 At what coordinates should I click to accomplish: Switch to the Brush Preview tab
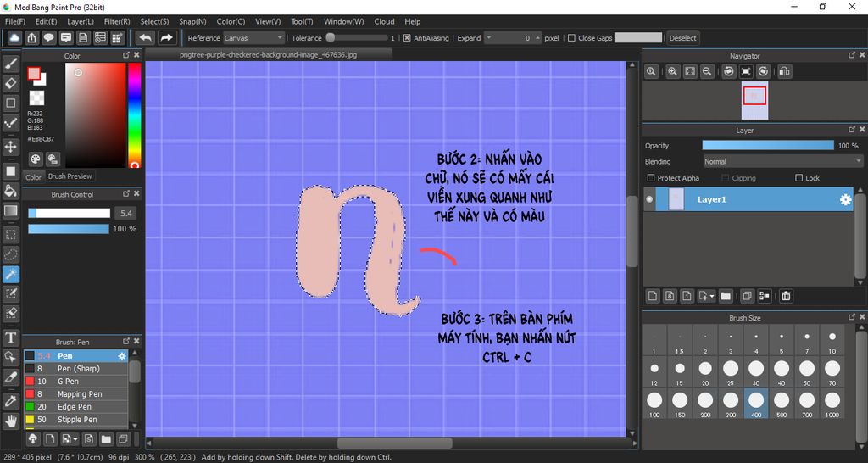(70, 176)
